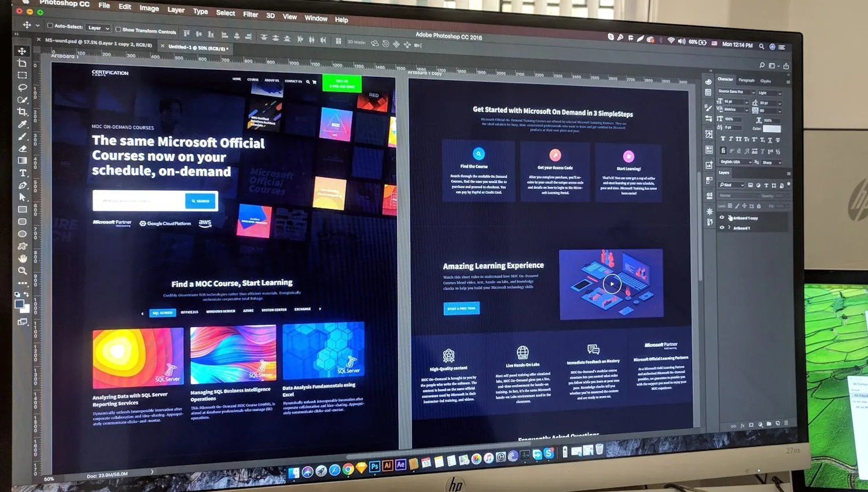Toggle the pixel layer filter in Layers

click(x=751, y=186)
